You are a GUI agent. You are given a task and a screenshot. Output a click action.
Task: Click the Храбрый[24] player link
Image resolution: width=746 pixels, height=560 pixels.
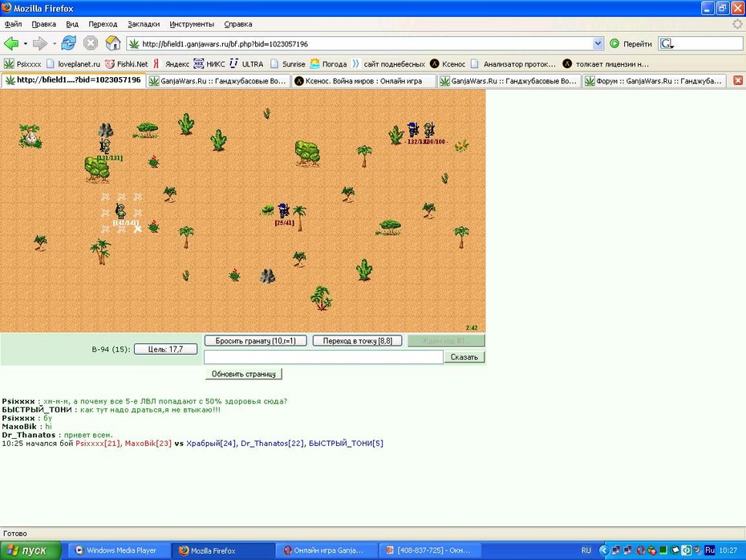211,443
